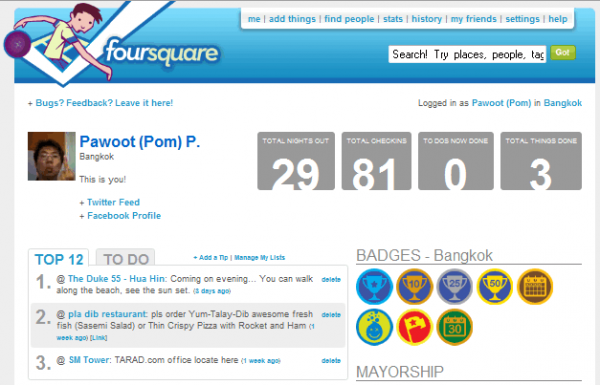Delete The Duke 55 tip
The height and width of the screenshot is (385, 600).
click(x=331, y=280)
